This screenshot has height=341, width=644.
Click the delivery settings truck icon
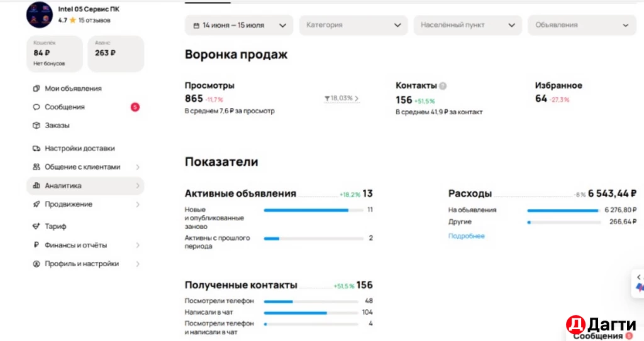tap(36, 149)
